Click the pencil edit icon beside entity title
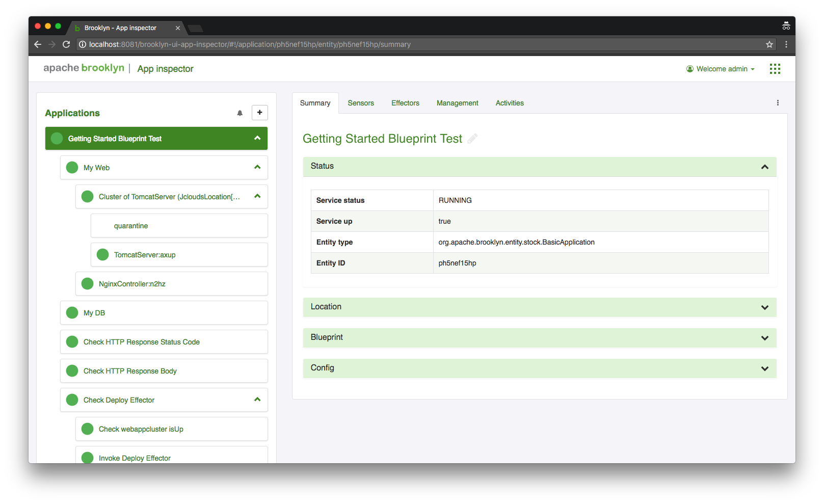 [x=472, y=139]
